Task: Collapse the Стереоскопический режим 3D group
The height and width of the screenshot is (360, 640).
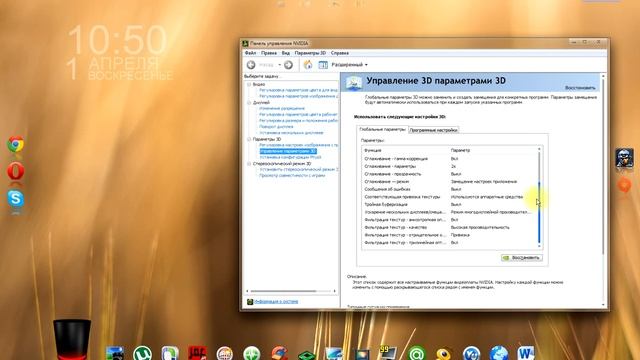Action: tap(249, 164)
